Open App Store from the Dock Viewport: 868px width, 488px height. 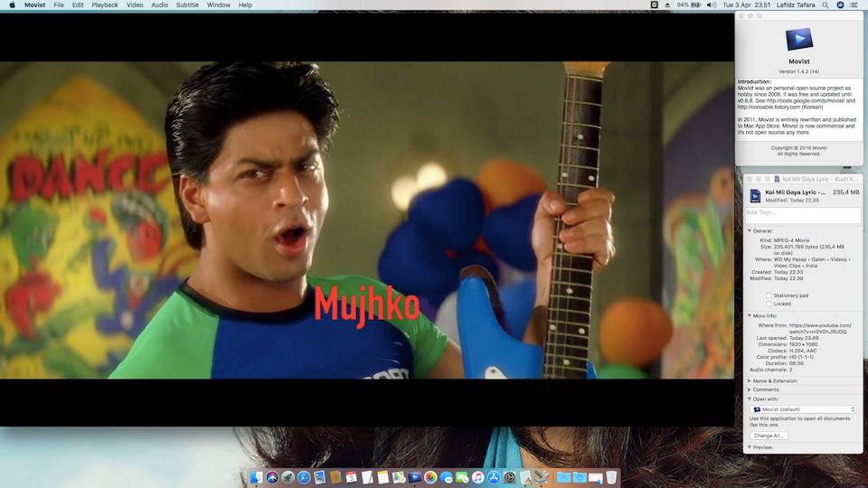pos(494,477)
